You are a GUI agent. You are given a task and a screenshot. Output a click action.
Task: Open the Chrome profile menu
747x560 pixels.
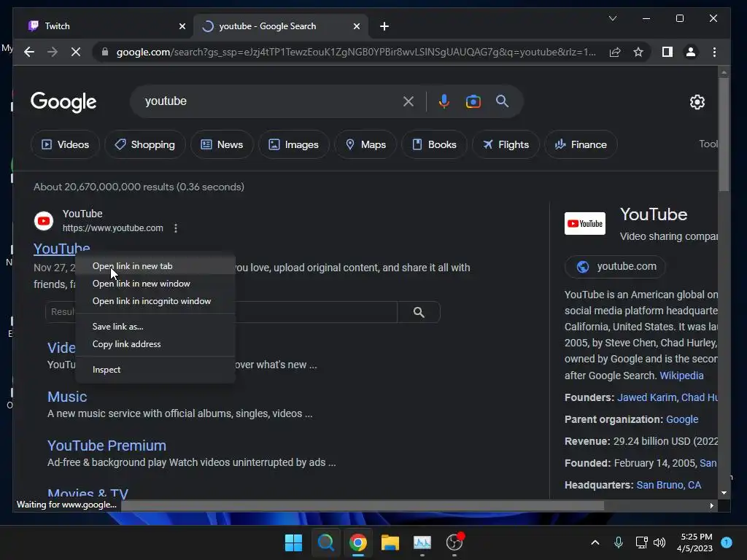(x=691, y=52)
